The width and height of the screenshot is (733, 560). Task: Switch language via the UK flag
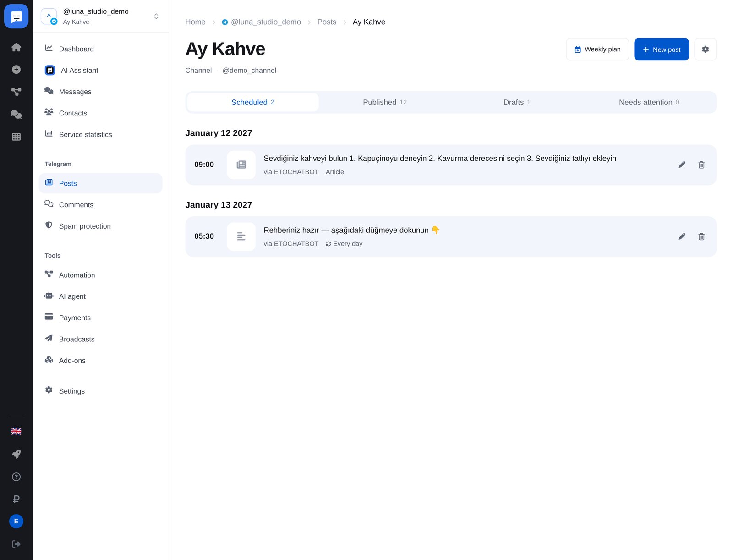pyautogui.click(x=16, y=431)
